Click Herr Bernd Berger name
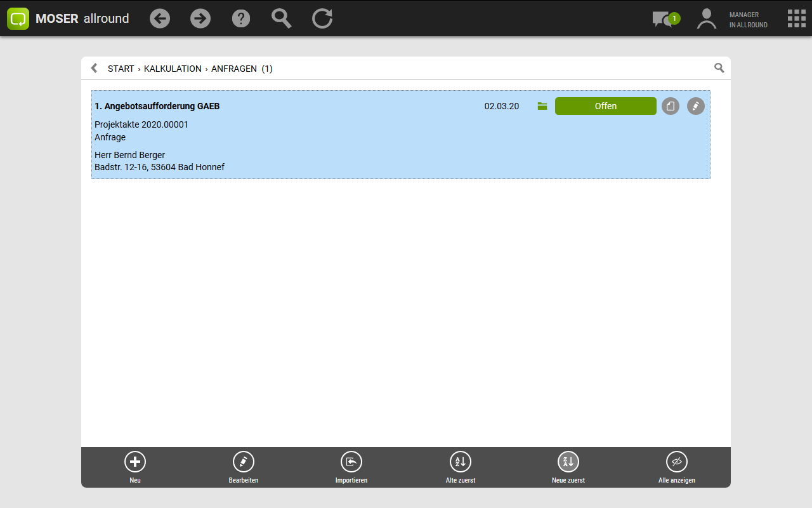The width and height of the screenshot is (812, 508). (130, 155)
